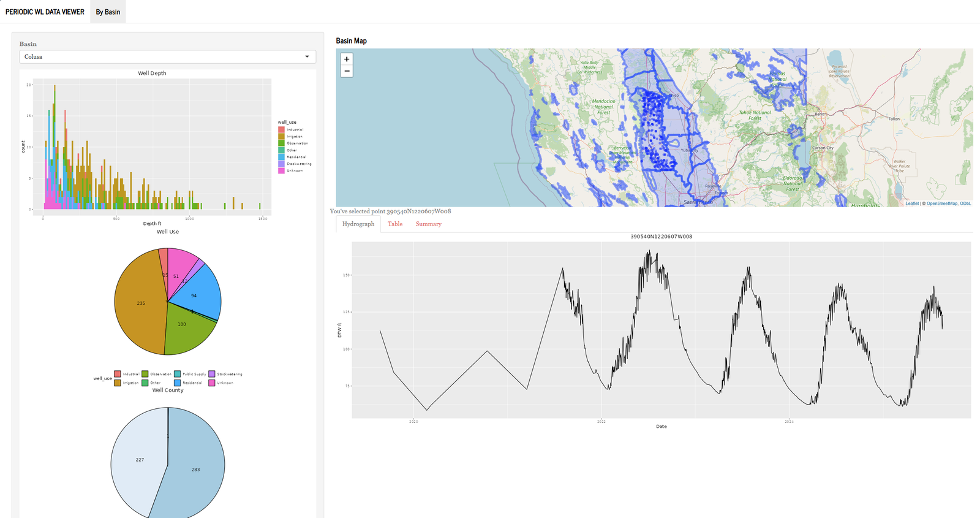Click the 235 irrigation pie slice
Viewport: 980px width, 518px height.
click(138, 307)
